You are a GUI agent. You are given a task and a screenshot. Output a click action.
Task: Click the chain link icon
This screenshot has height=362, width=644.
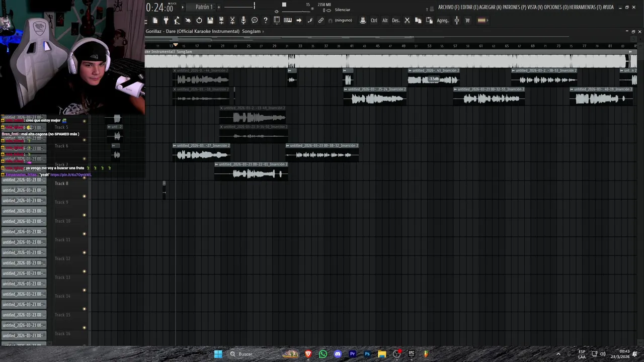(x=321, y=20)
